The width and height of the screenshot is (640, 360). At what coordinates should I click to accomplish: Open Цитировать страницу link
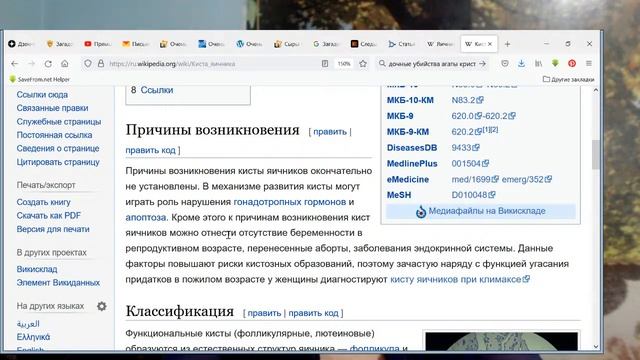pyautogui.click(x=58, y=162)
